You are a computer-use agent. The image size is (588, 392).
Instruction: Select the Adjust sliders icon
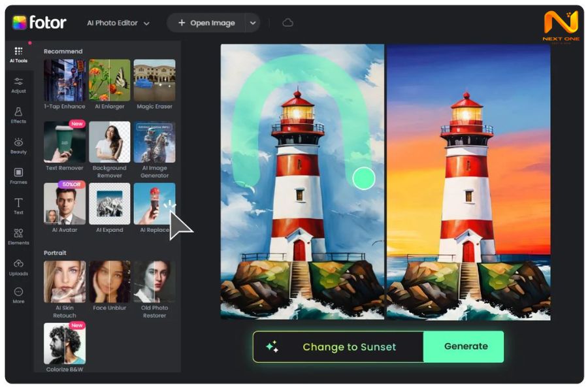pos(18,83)
